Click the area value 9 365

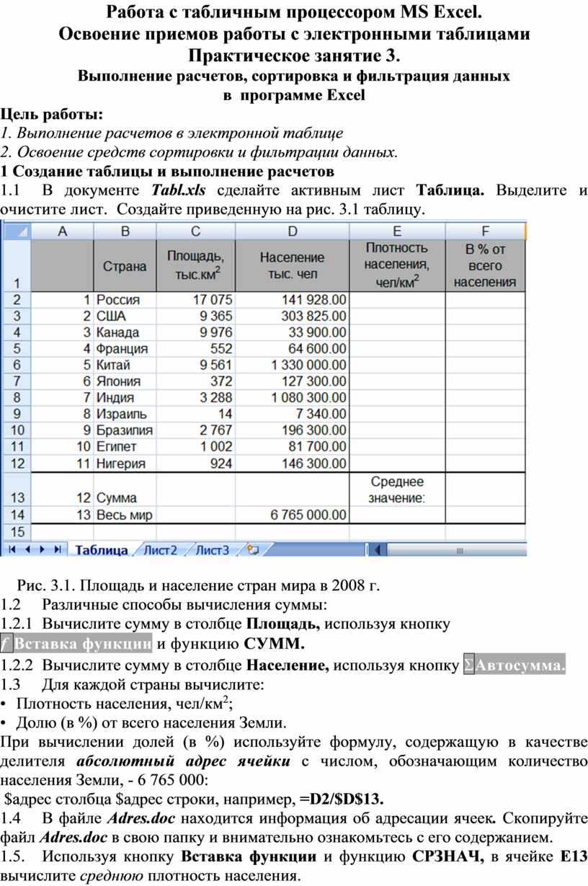coord(195,316)
